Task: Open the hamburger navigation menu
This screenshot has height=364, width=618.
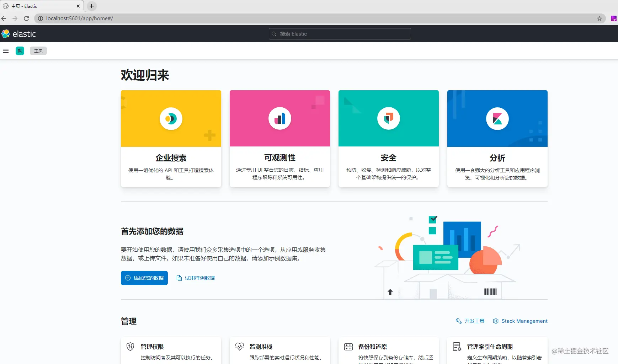Action: click(x=6, y=51)
